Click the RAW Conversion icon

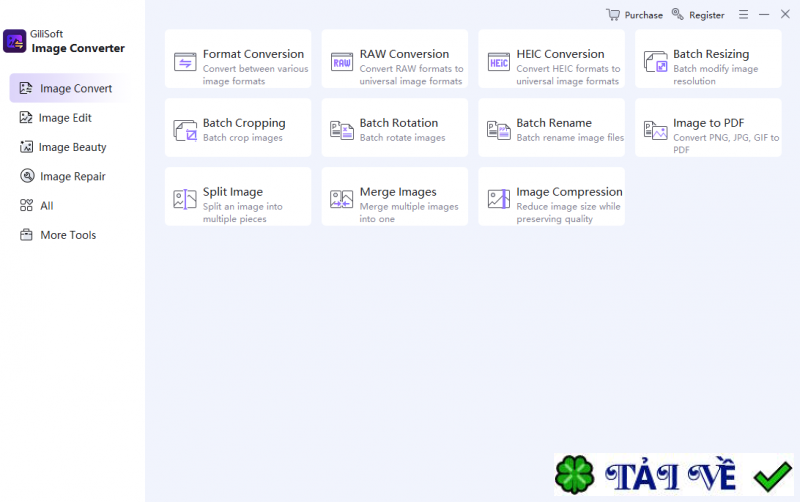[x=341, y=62]
